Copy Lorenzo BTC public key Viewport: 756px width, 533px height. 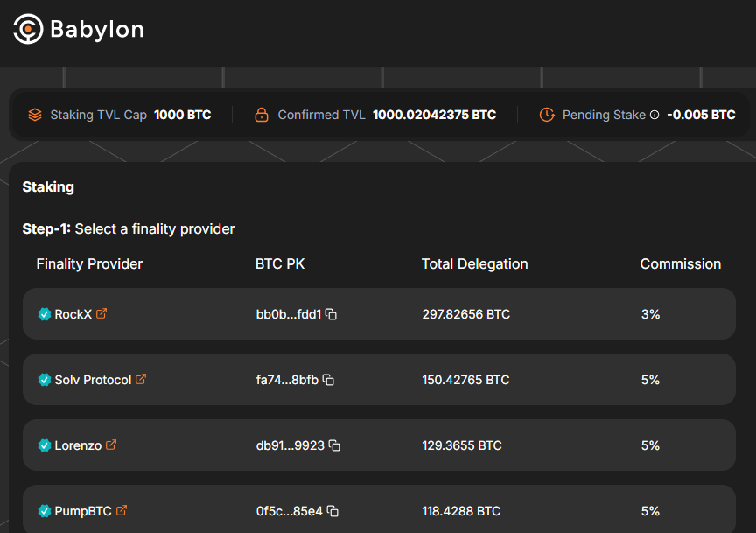[334, 445]
